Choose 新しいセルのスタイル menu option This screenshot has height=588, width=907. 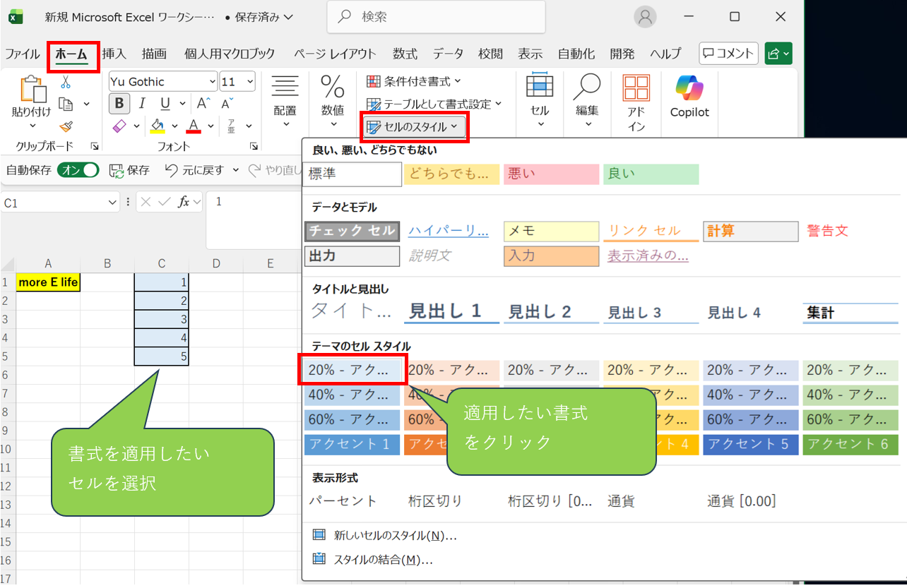[x=395, y=535]
